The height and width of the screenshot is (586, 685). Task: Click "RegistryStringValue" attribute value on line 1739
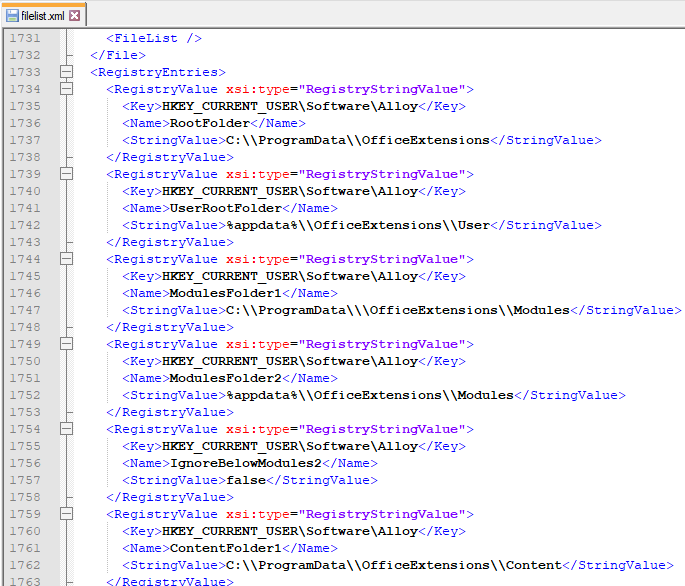[382, 174]
